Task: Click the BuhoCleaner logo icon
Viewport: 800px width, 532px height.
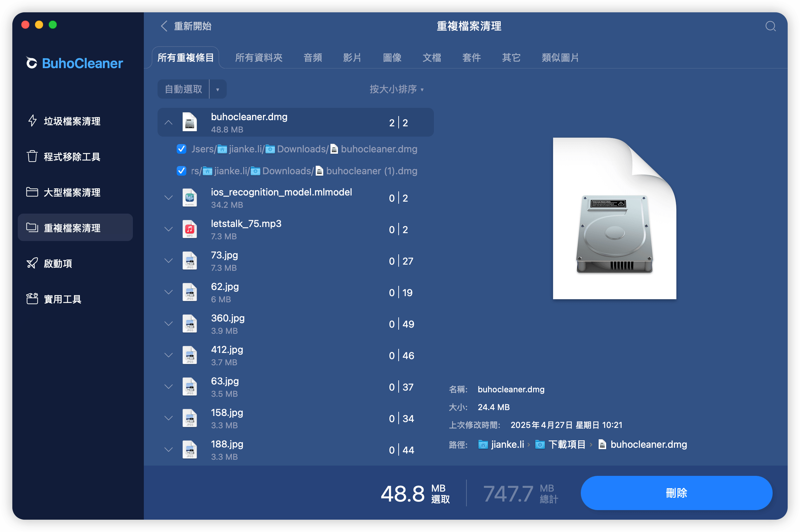Action: click(32, 63)
